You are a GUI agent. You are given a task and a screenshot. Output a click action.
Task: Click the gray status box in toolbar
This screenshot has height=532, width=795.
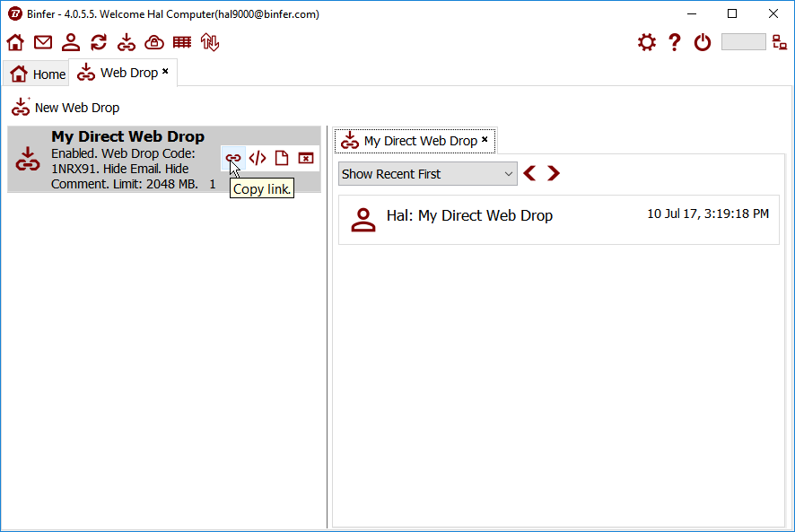(743, 42)
